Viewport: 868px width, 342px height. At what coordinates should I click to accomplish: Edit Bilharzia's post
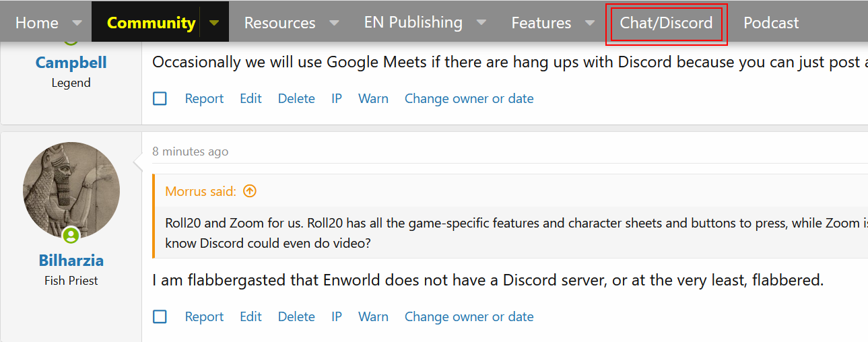point(251,316)
